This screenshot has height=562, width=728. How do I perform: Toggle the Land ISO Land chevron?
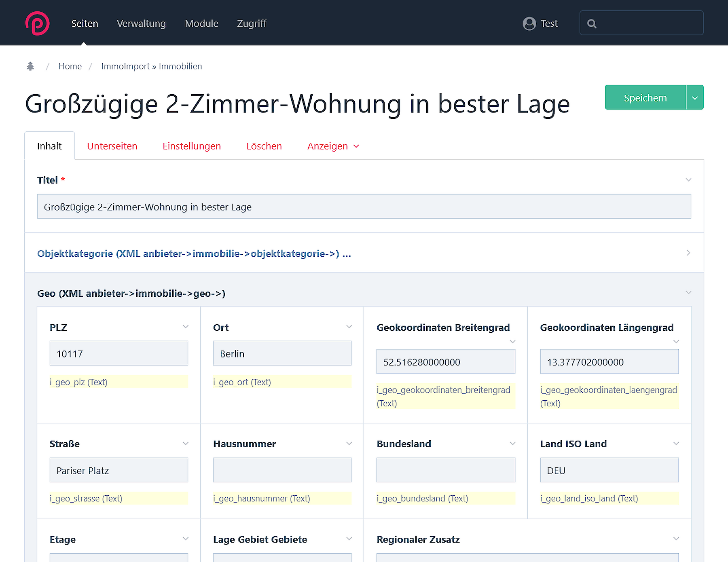676,444
